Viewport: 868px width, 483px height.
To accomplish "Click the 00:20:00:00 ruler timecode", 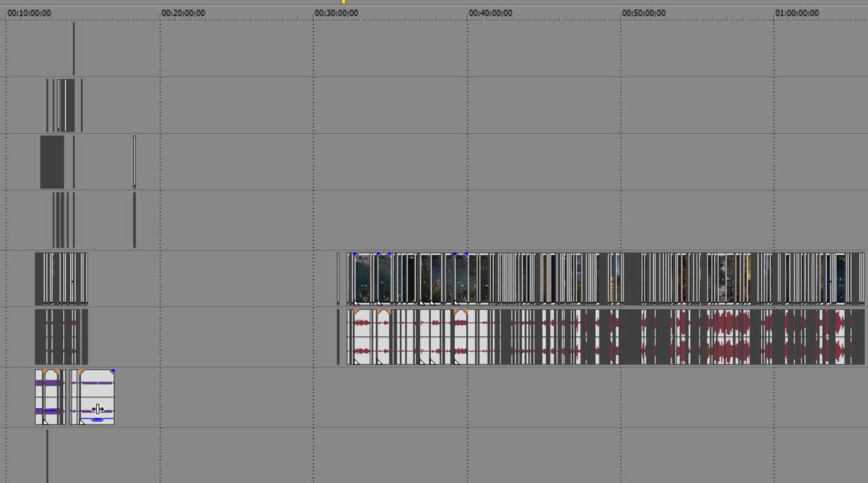I will coord(183,13).
